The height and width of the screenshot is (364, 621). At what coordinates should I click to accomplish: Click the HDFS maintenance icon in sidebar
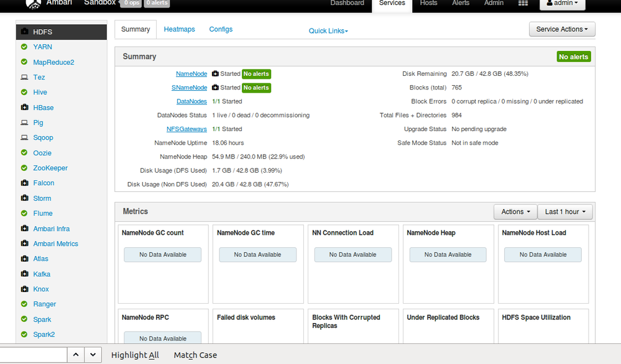coord(25,31)
